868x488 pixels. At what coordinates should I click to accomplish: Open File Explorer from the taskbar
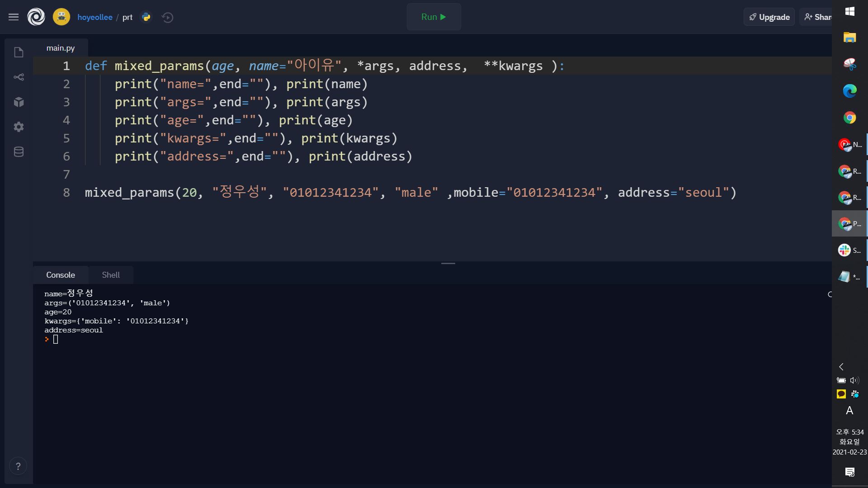[x=849, y=38]
